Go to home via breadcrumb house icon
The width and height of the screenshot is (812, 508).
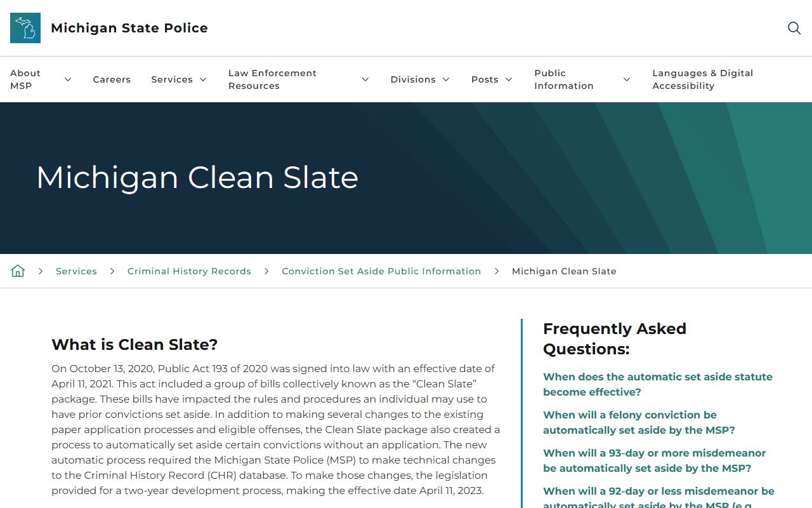pos(18,271)
